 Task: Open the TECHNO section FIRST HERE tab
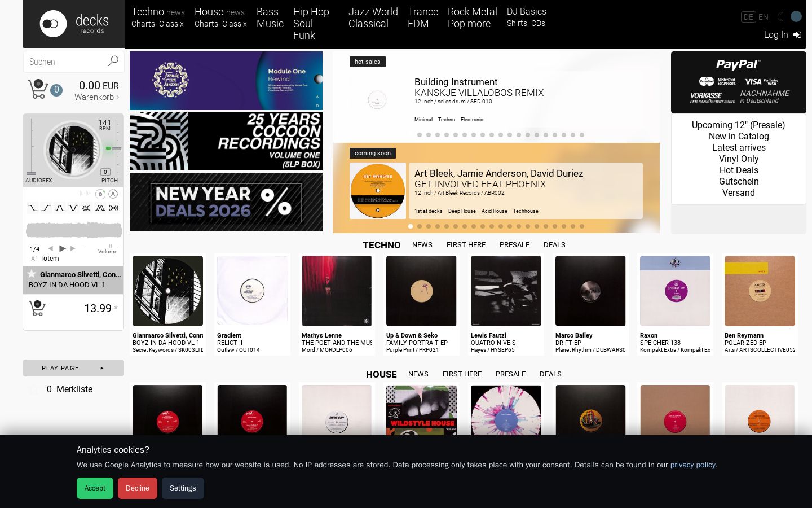click(x=466, y=245)
